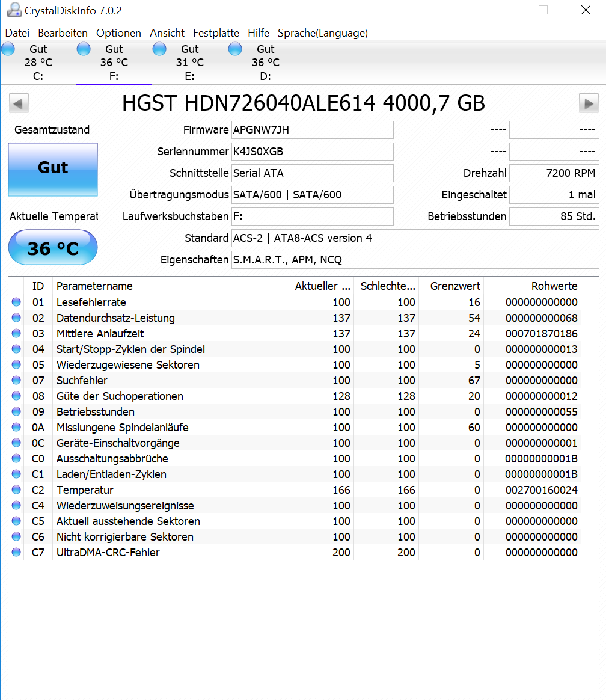Click the Grenzwert value 60 for Misslungene Spindelanläufe
Screen dimensions: 606x700
click(x=474, y=427)
